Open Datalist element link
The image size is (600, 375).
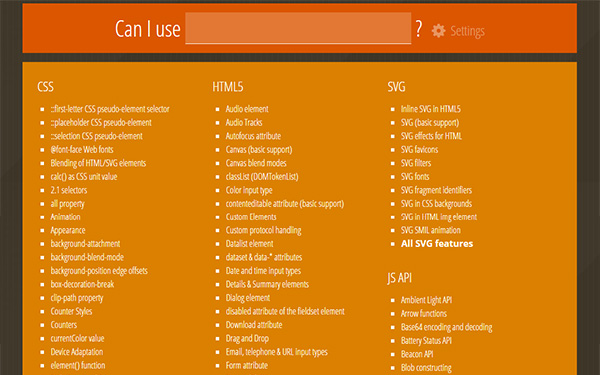pos(249,244)
